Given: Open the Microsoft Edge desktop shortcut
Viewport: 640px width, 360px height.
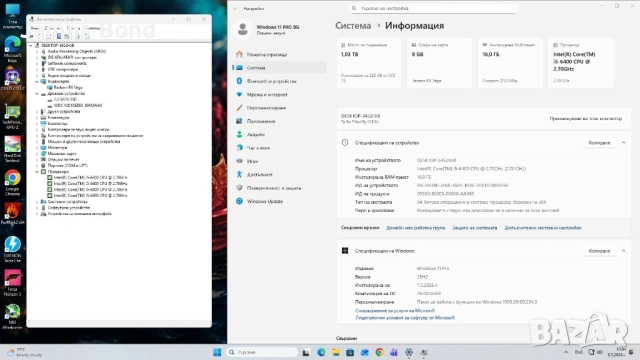Looking at the screenshot, I should (x=12, y=49).
